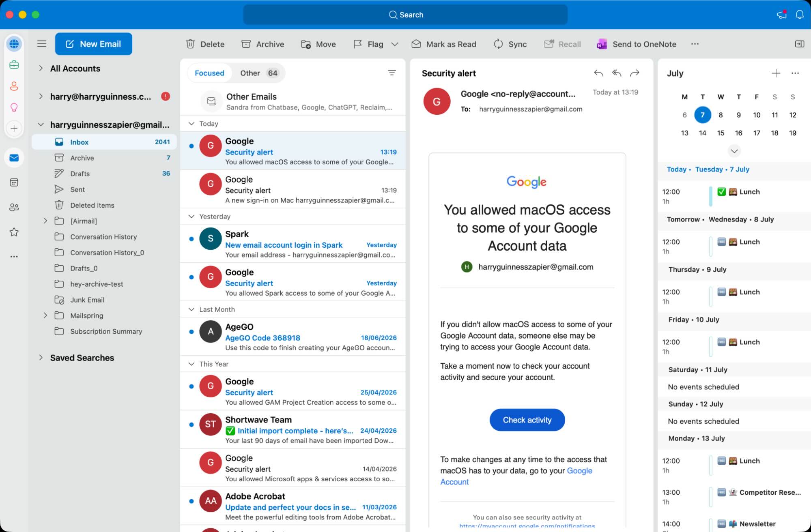Click the Move toolbar button
The height and width of the screenshot is (532, 811).
tap(318, 44)
